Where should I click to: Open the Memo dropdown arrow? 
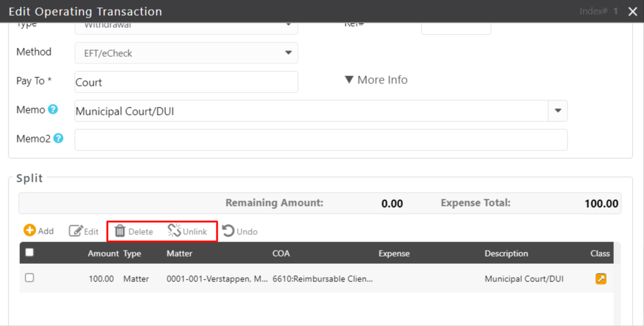pos(558,111)
